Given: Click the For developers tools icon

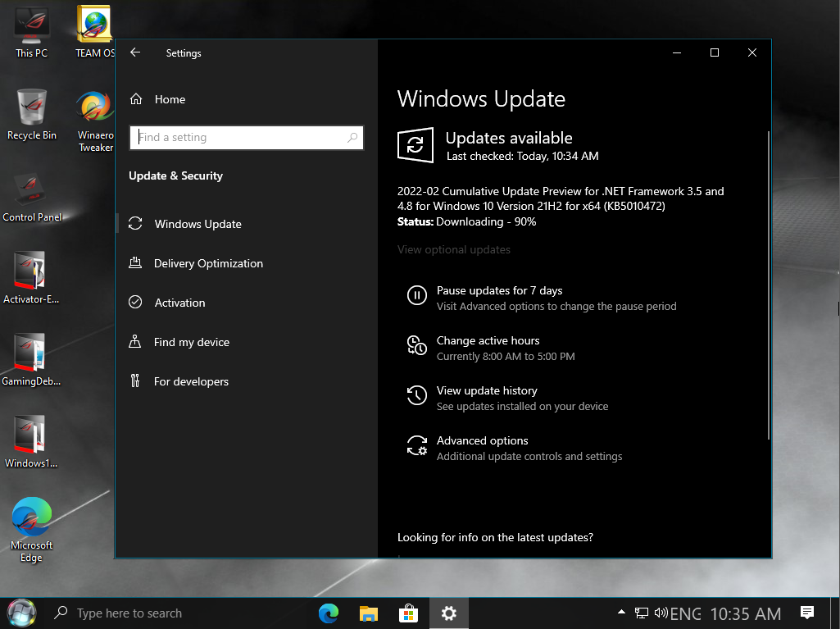Looking at the screenshot, I should pyautogui.click(x=135, y=381).
